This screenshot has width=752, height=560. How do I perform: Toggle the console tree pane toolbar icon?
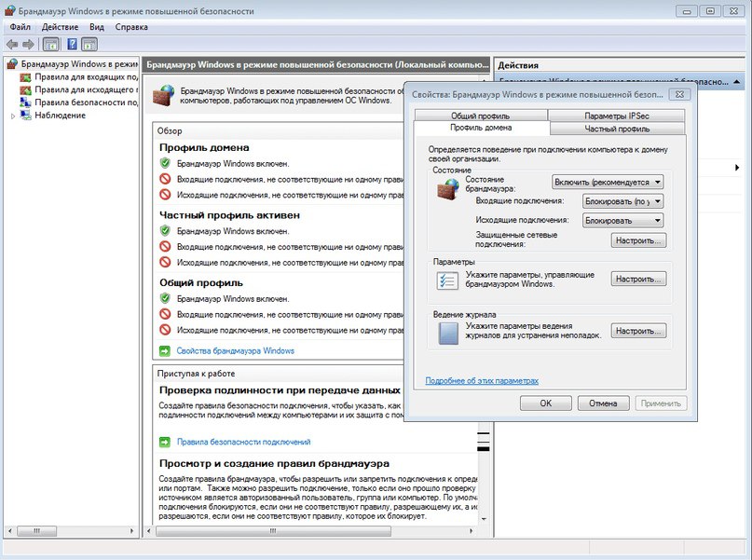point(51,45)
